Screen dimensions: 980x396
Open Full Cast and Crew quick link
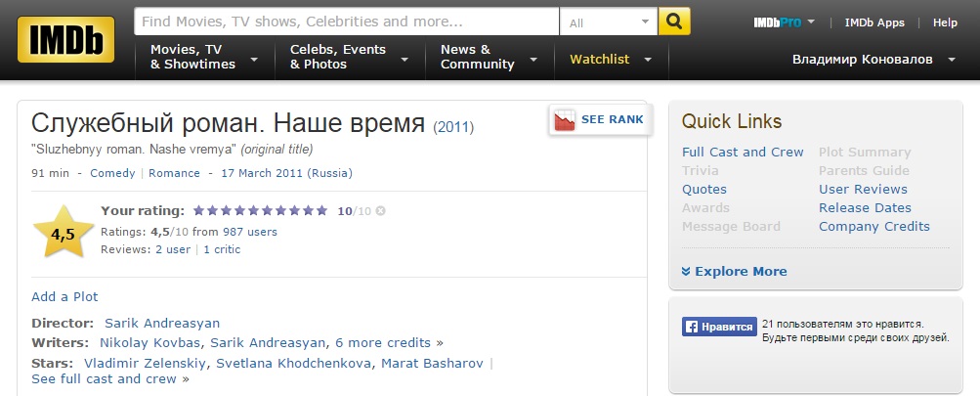click(x=743, y=152)
